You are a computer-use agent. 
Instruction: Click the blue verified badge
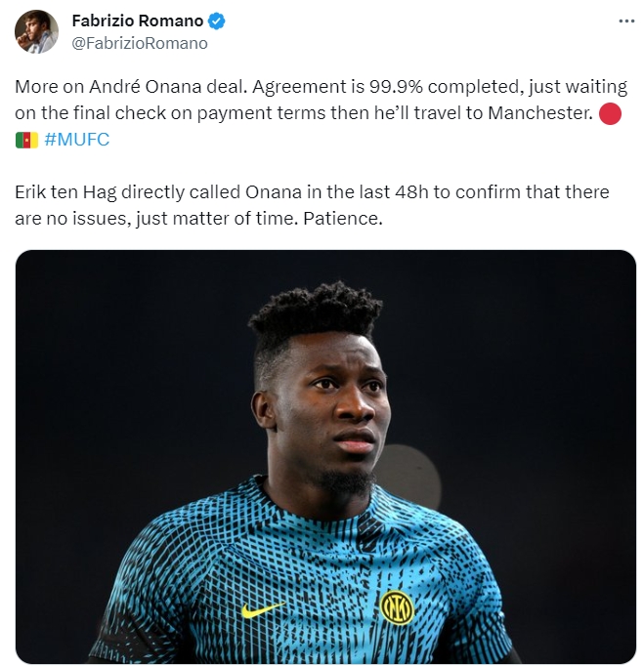216,21
